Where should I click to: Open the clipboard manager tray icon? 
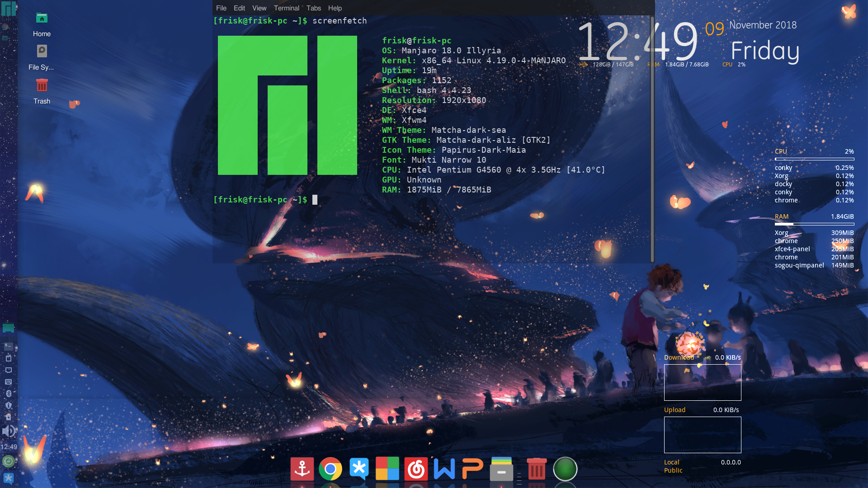click(8, 358)
